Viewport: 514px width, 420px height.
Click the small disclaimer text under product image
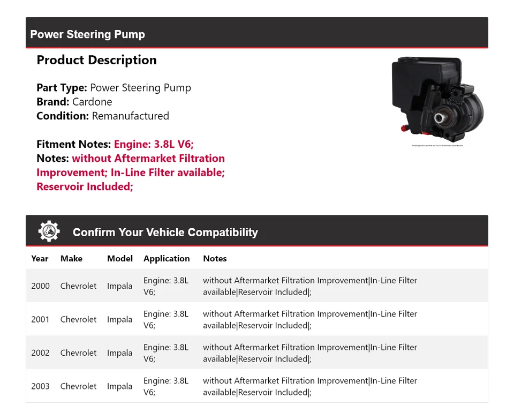point(437,146)
